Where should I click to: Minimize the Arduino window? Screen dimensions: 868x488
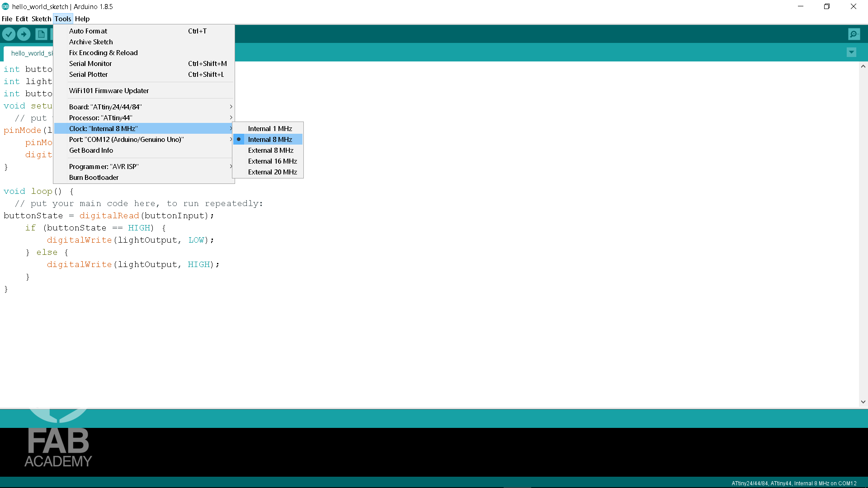click(x=801, y=6)
